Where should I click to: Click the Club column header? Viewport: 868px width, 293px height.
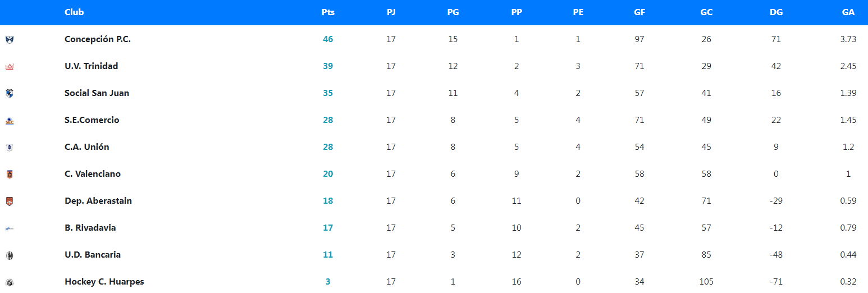(74, 12)
